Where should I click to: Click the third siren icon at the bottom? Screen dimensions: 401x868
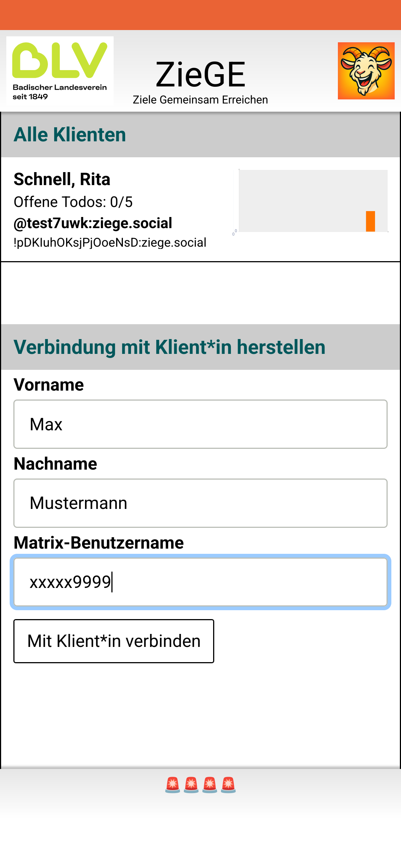(210, 784)
